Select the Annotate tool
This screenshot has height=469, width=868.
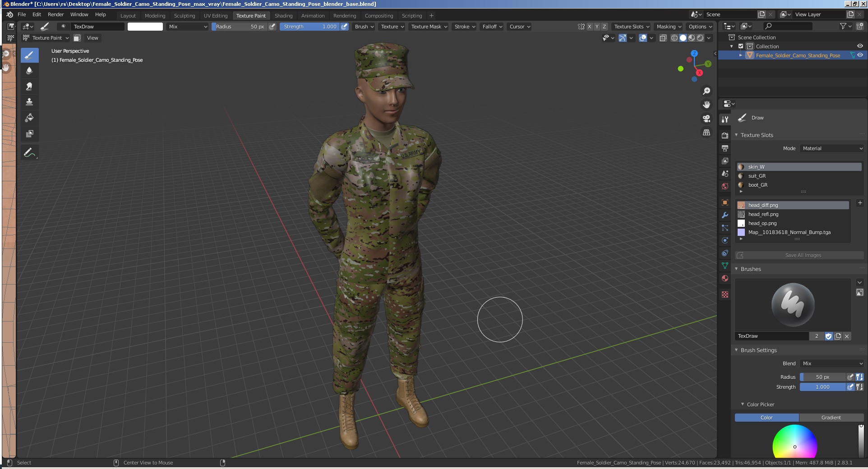coord(29,152)
